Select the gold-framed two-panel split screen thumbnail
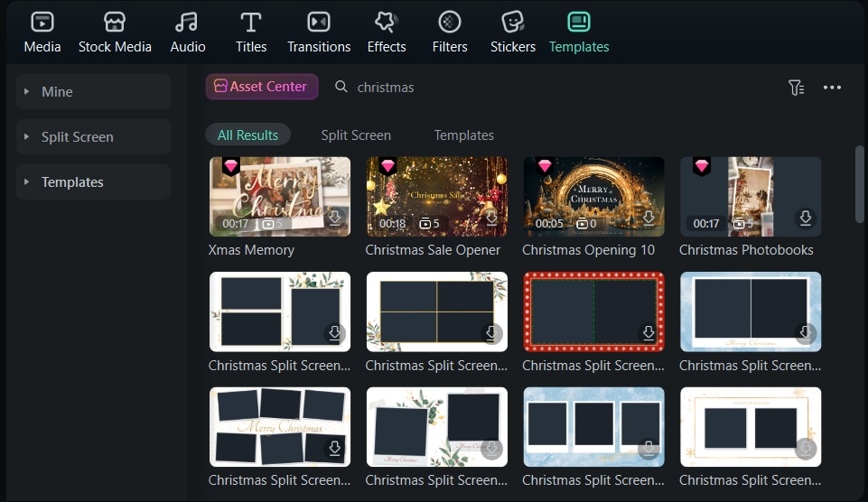Image resolution: width=868 pixels, height=502 pixels. click(x=751, y=427)
